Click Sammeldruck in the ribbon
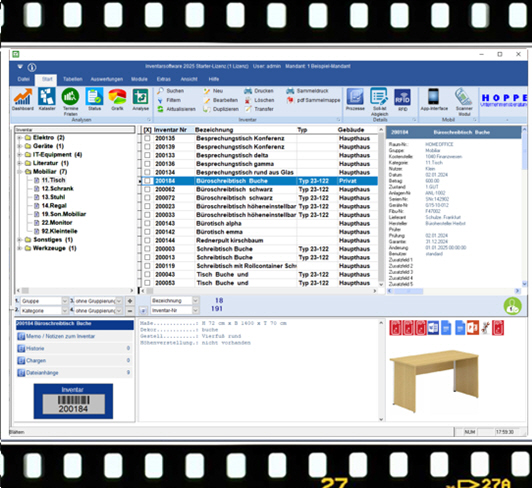The image size is (532, 488). click(x=307, y=91)
